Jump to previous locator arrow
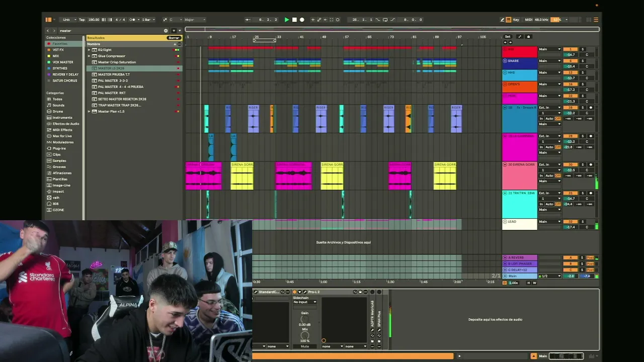The image size is (644, 362). coord(505,42)
